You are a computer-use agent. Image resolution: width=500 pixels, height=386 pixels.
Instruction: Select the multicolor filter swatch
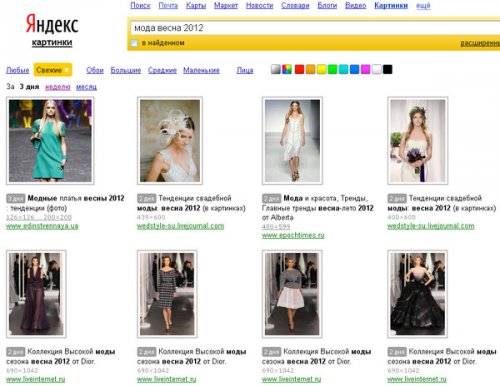(x=287, y=69)
